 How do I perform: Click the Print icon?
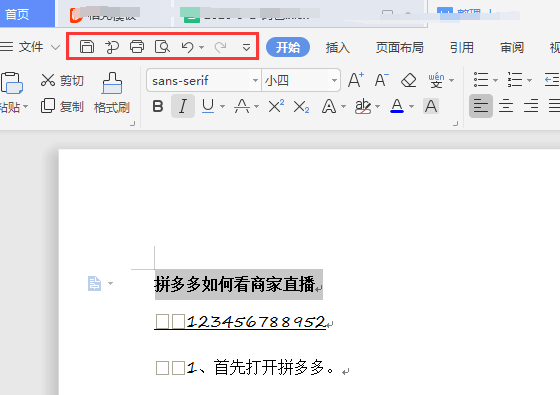(x=137, y=47)
